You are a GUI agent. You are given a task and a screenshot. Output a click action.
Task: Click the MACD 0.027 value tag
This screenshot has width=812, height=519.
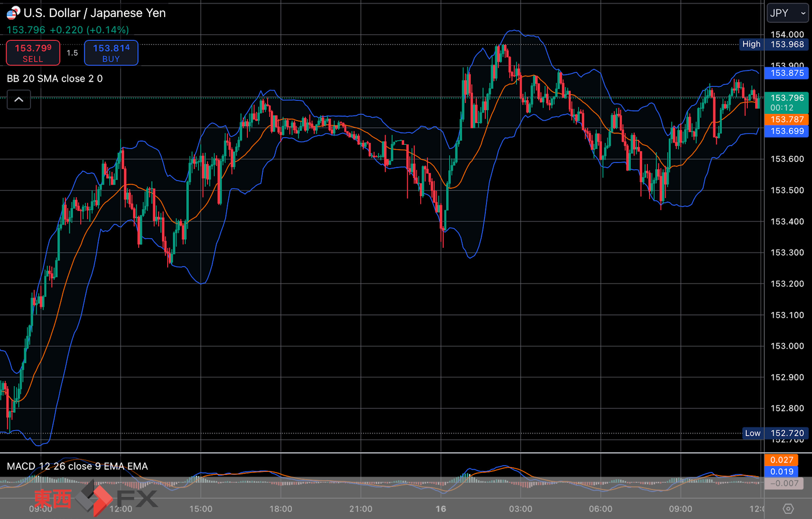pyautogui.click(x=781, y=460)
